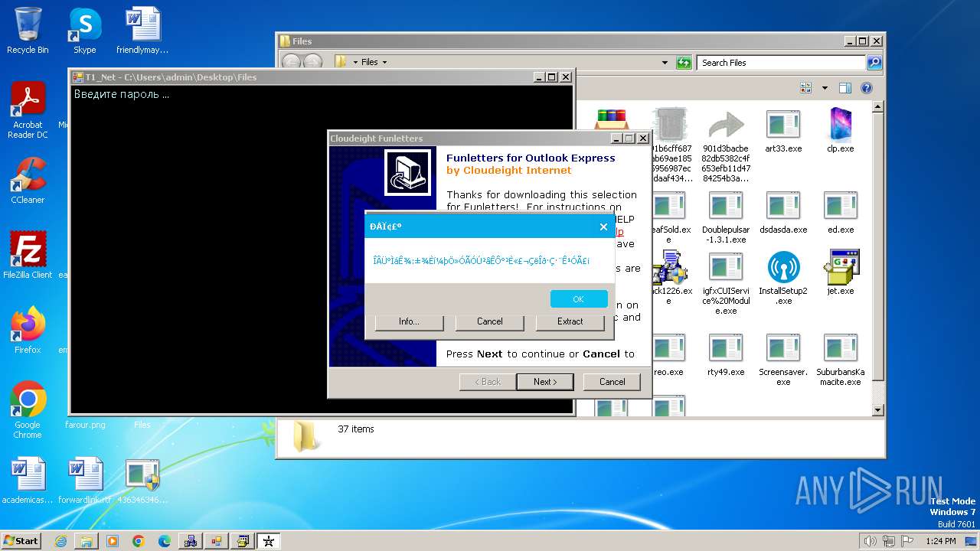Select the 901d3bacbe shortcut file
Image resolution: width=980 pixels, height=551 pixels.
click(726, 145)
